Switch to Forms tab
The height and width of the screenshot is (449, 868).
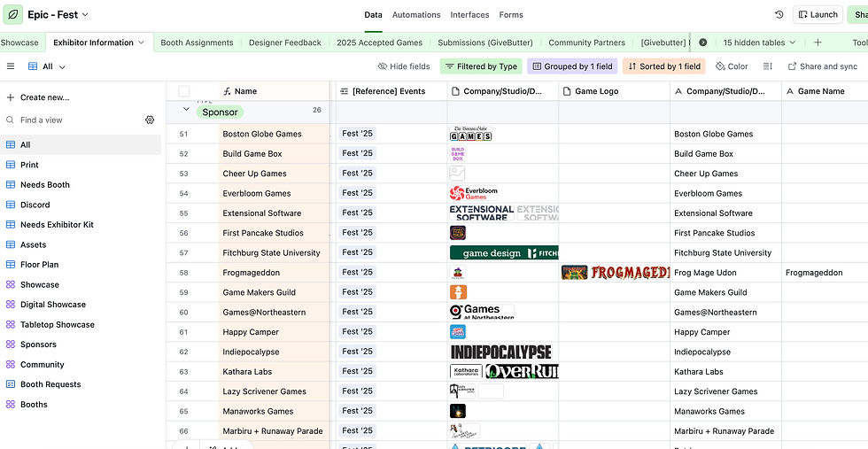pyautogui.click(x=511, y=15)
